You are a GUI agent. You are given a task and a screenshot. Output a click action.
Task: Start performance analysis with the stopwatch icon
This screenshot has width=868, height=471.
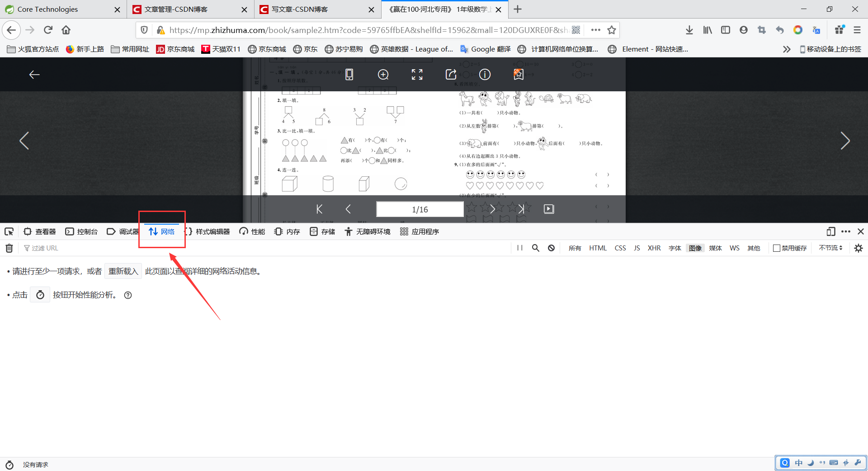pos(40,295)
